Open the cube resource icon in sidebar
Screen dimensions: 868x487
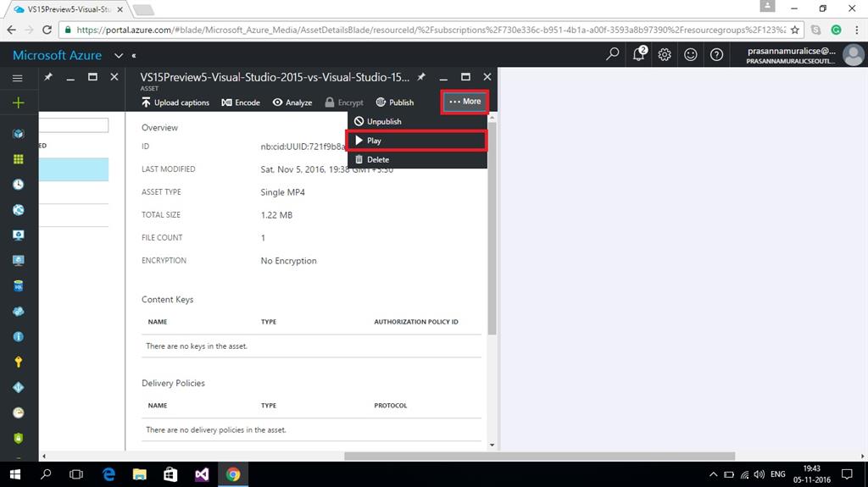tap(19, 134)
